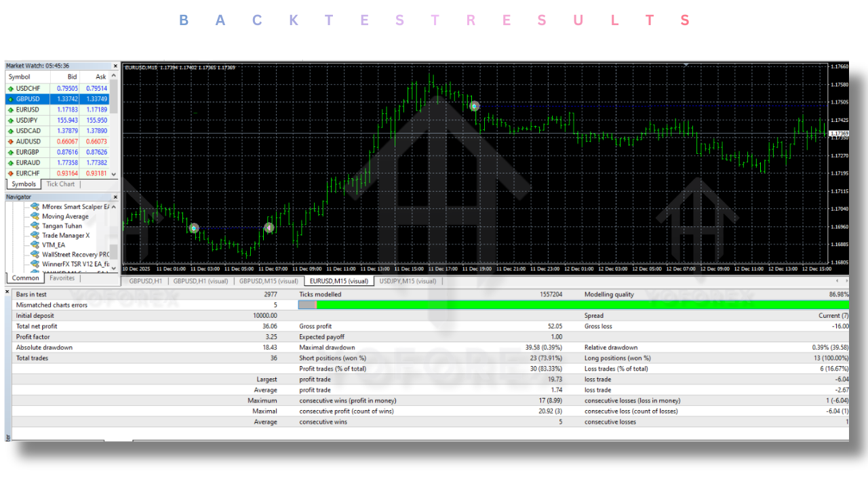Select the GBPUSD,H1 chart tab

point(145,281)
